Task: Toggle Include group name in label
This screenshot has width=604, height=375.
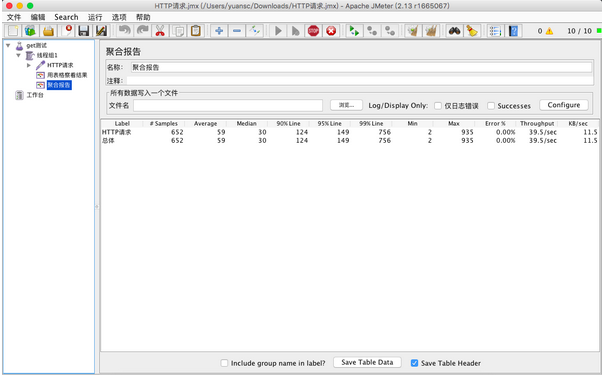Action: [x=224, y=363]
